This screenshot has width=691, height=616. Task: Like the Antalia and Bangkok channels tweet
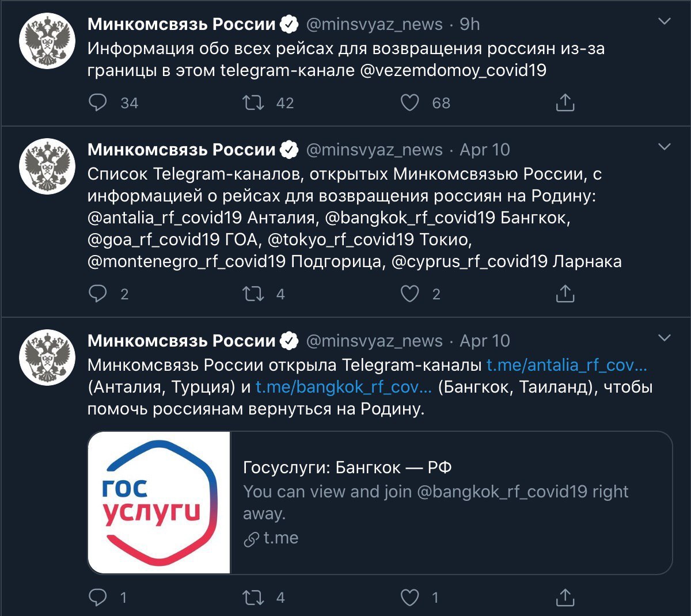click(409, 598)
